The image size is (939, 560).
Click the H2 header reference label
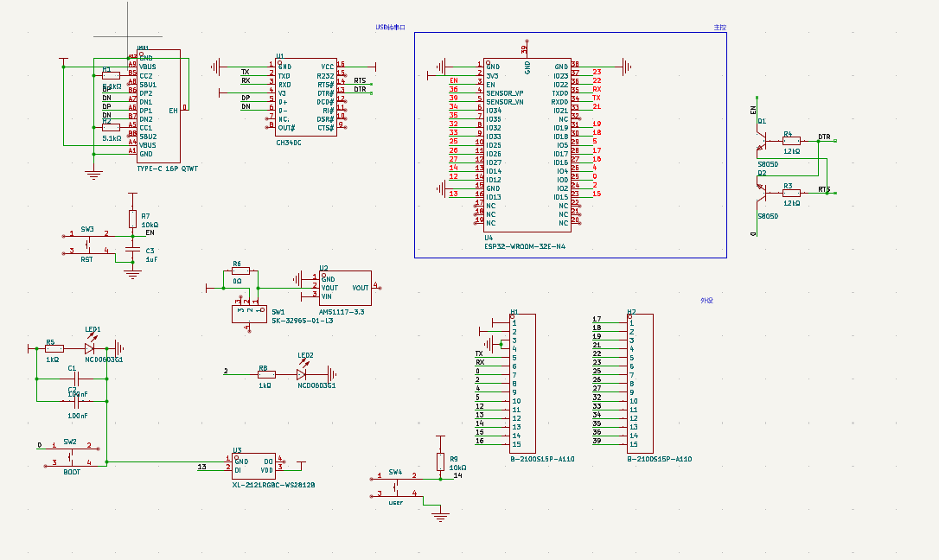[x=631, y=311]
